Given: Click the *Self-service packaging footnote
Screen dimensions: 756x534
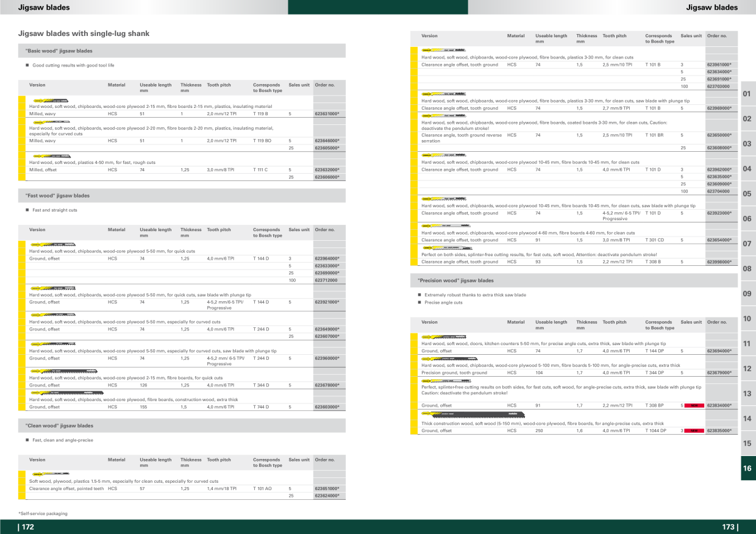Looking at the screenshot, I should (x=43, y=514).
